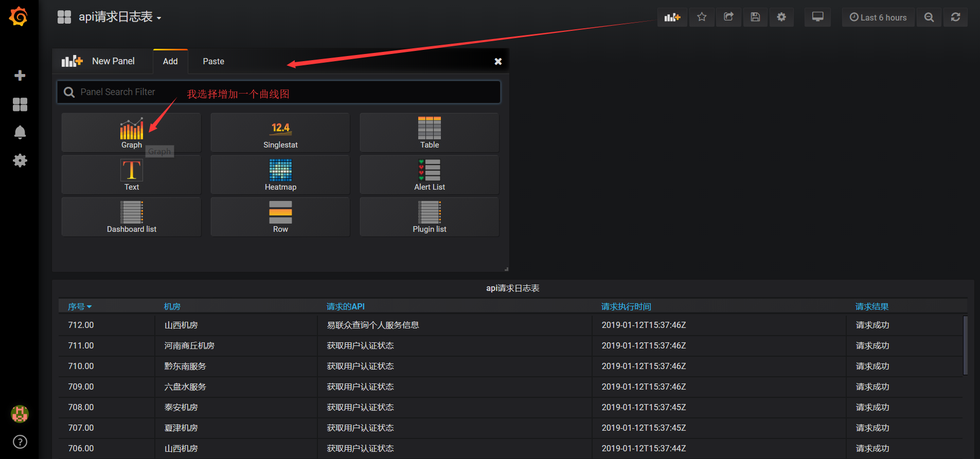Add a Singlestat panel
The width and height of the screenshot is (980, 459).
click(280, 133)
